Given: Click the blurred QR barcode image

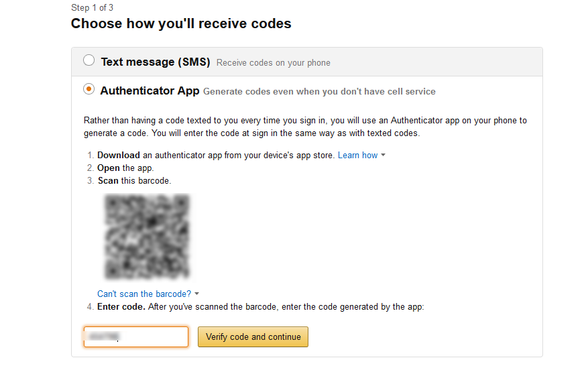Looking at the screenshot, I should [x=147, y=237].
